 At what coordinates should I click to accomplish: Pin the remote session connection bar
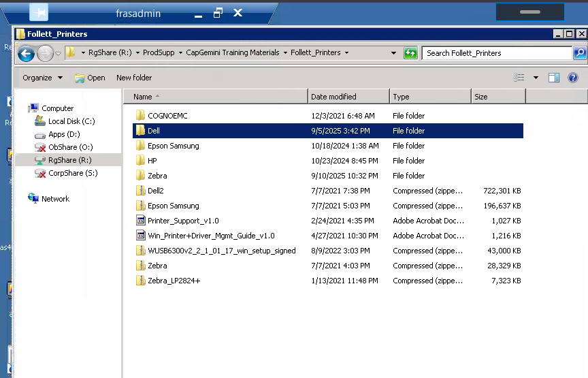pos(39,13)
